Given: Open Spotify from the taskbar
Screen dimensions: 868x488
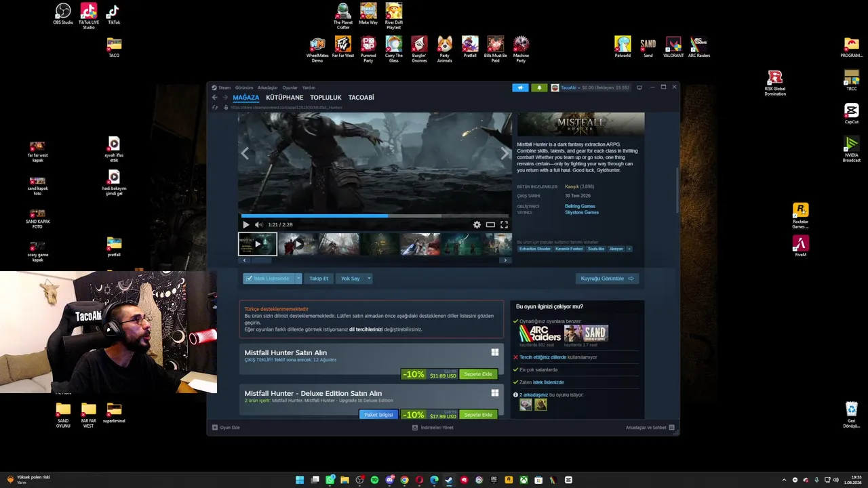Looking at the screenshot, I should [x=375, y=480].
